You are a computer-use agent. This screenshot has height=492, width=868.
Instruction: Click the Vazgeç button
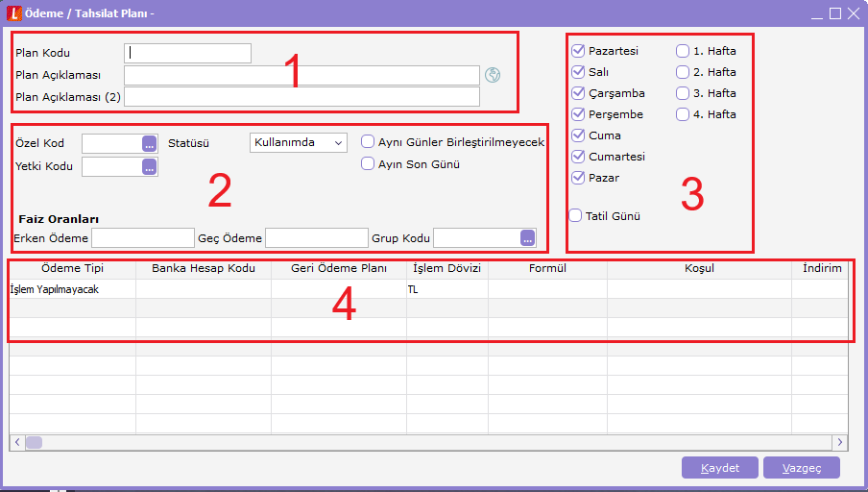point(802,468)
